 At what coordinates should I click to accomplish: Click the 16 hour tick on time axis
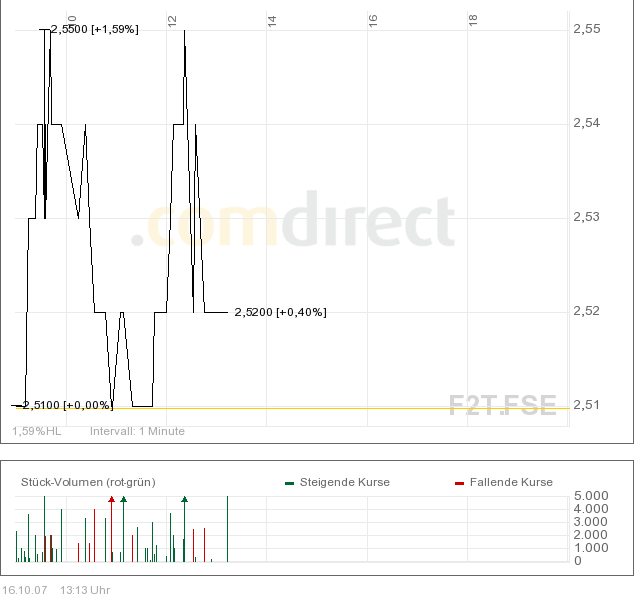[372, 19]
